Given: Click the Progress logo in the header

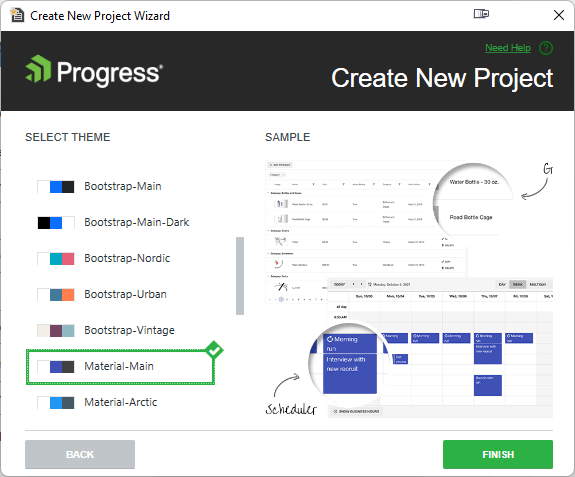Looking at the screenshot, I should click(94, 71).
